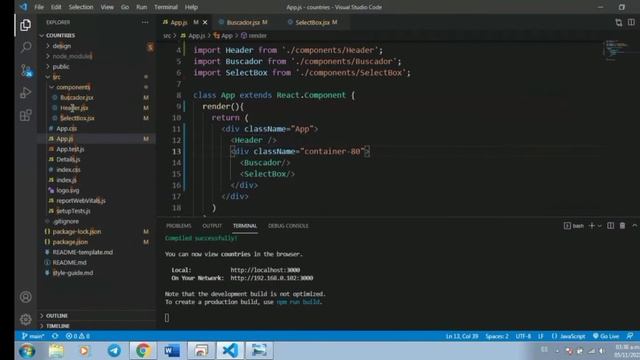This screenshot has width=640, height=360.
Task: Expand the design folder
Action: (x=97, y=46)
